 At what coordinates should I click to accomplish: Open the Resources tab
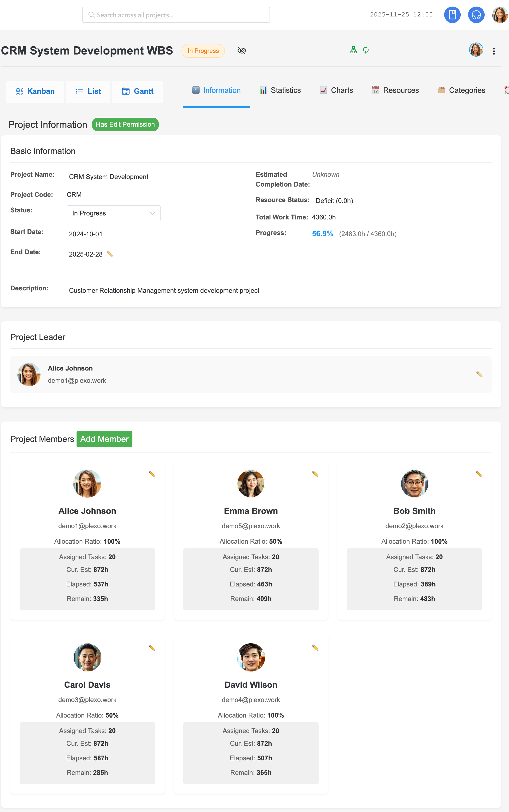tap(395, 90)
